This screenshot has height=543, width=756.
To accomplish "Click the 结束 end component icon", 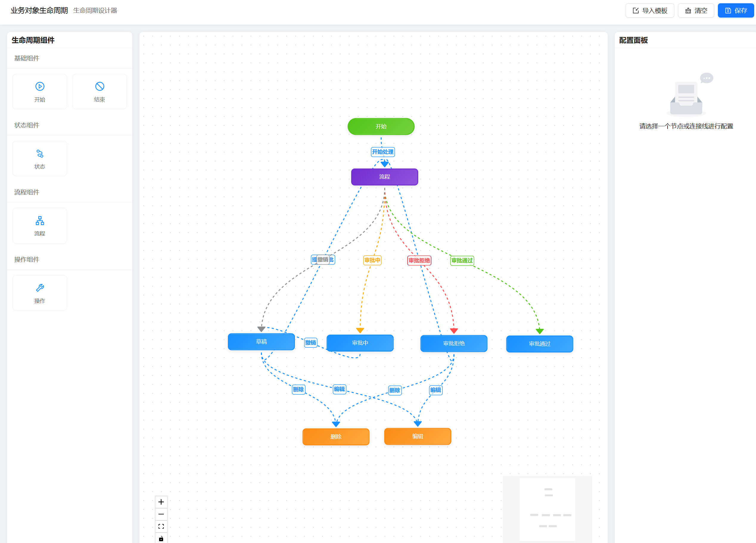I will click(99, 86).
